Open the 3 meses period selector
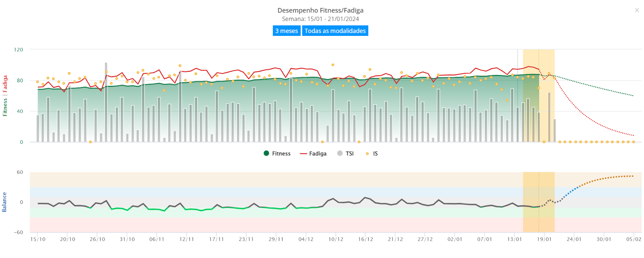 coord(287,31)
